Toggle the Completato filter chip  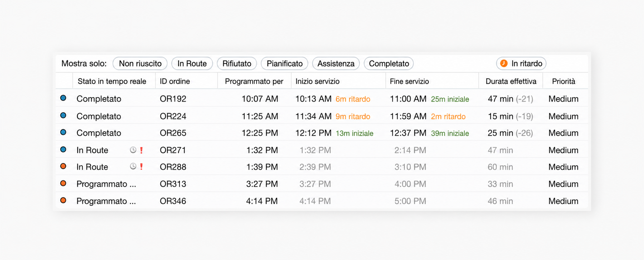click(x=389, y=63)
